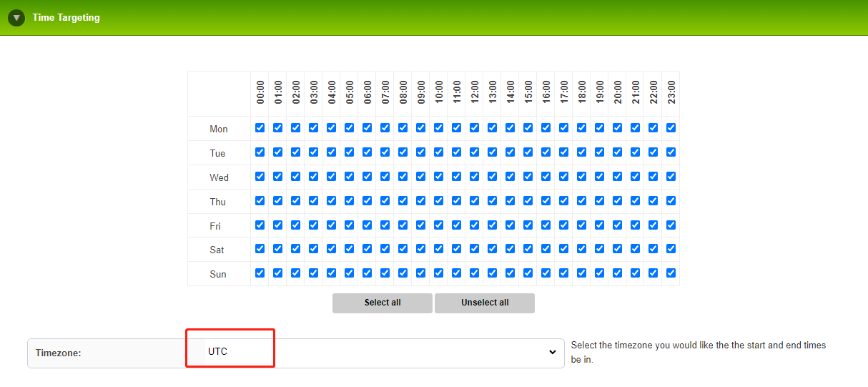Toggle Fri 23:00 checkbox
Screen dimensions: 868x387
(671, 225)
